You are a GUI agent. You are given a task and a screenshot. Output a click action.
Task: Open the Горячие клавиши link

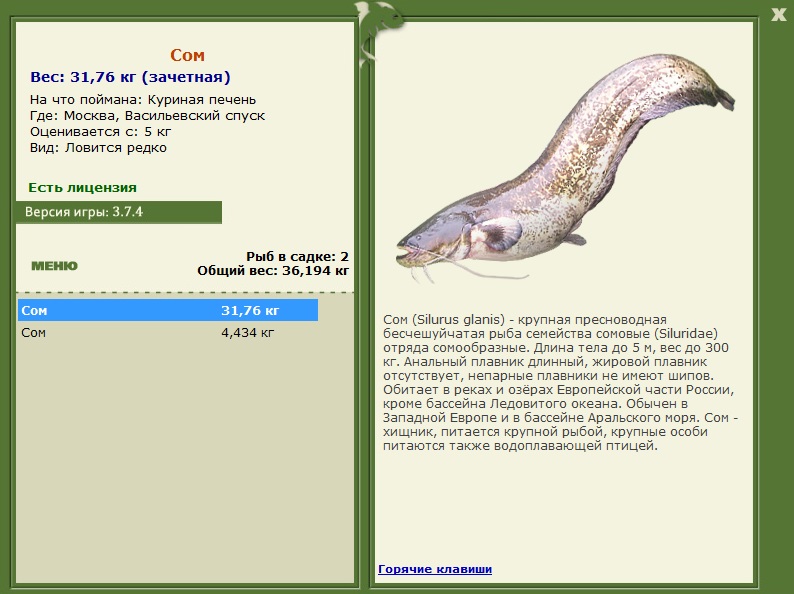pyautogui.click(x=435, y=569)
